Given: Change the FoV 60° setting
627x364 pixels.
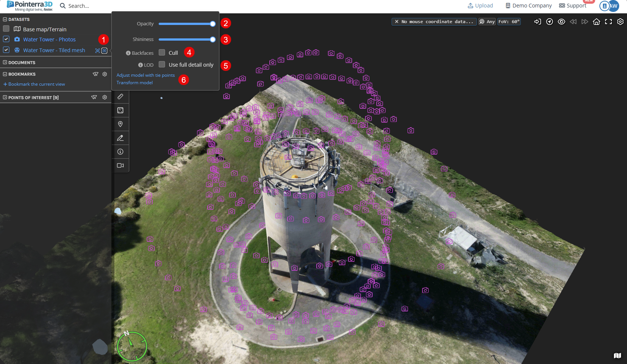Looking at the screenshot, I should pos(509,22).
